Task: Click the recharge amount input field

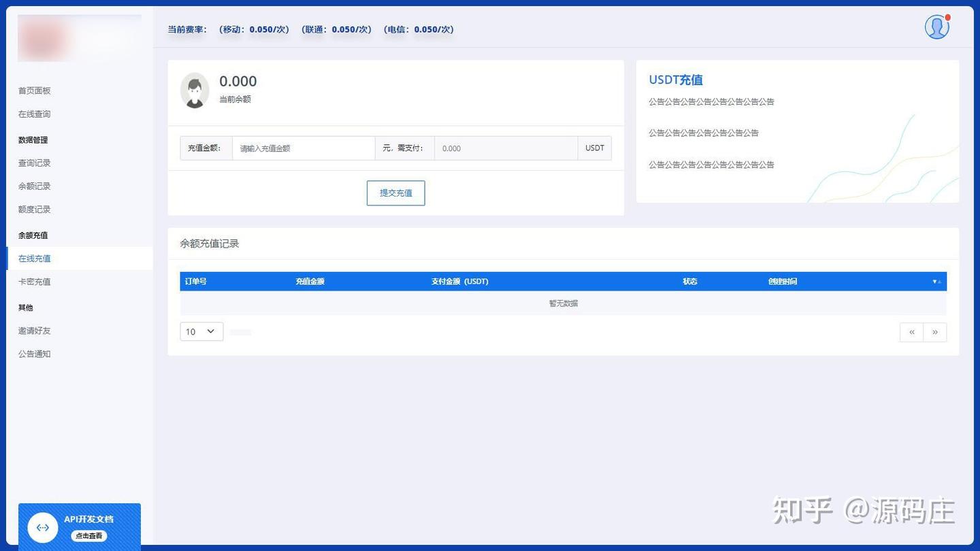Action: [303, 148]
